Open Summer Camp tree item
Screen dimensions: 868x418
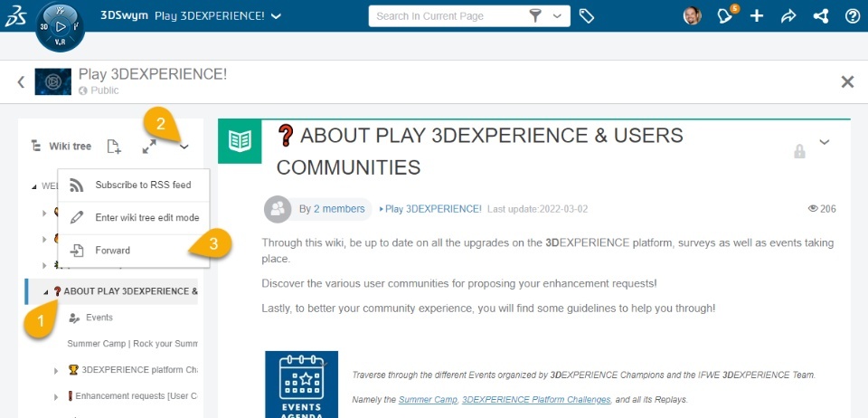pos(132,344)
